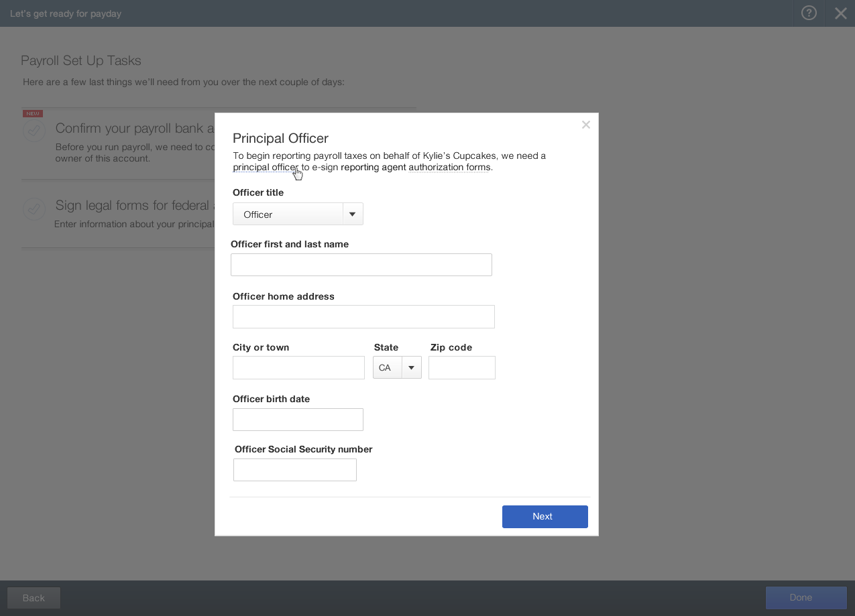Click the 'Principal Officer' dialog title
The width and height of the screenshot is (855, 616).
pos(280,138)
